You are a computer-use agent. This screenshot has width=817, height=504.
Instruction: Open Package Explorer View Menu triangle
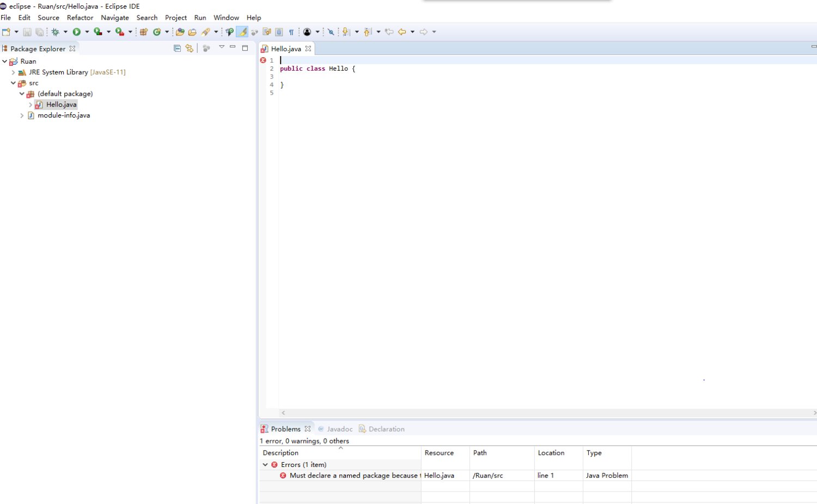tap(222, 47)
